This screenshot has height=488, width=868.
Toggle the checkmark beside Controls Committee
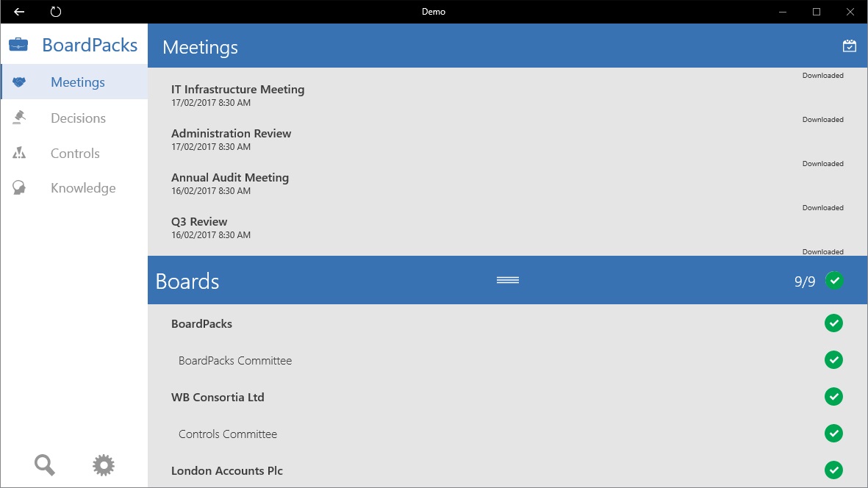click(x=833, y=434)
